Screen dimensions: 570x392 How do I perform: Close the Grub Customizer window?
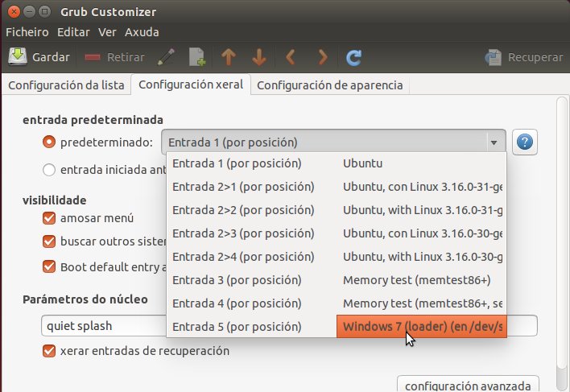[14, 11]
